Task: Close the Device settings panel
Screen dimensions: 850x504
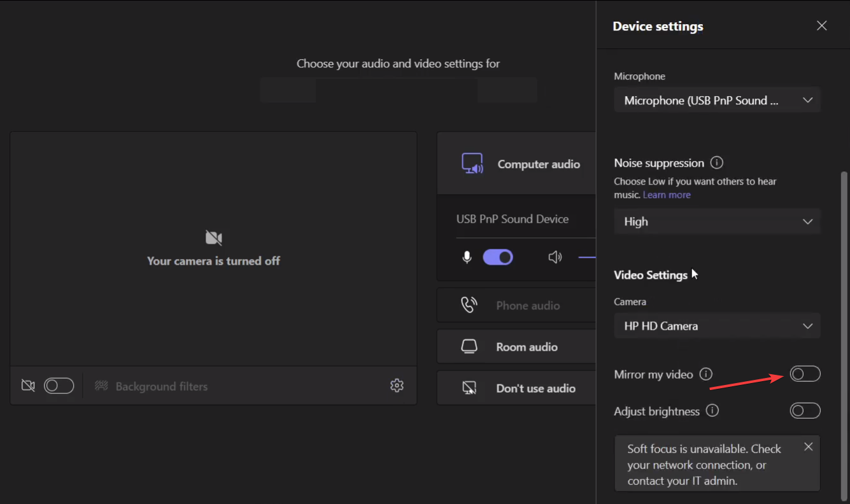Action: [821, 26]
